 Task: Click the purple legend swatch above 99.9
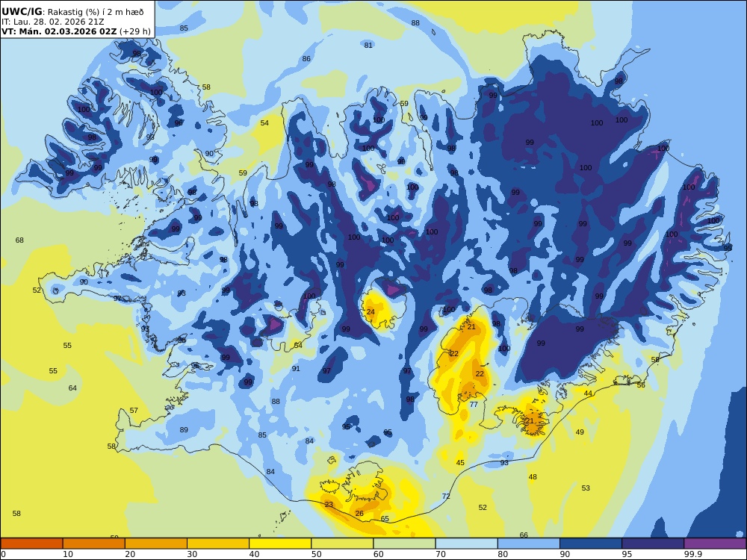715,544
